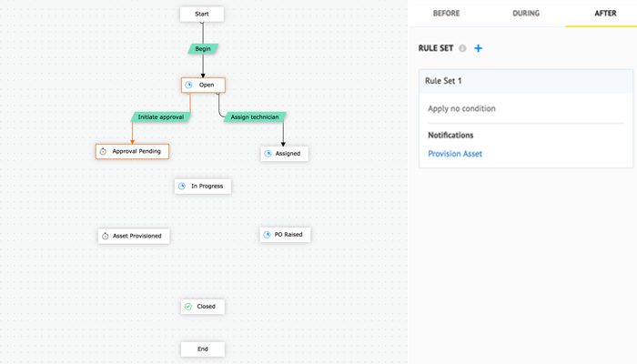The height and width of the screenshot is (364, 637).
Task: Select the Initiate approval transition
Action: tap(160, 117)
